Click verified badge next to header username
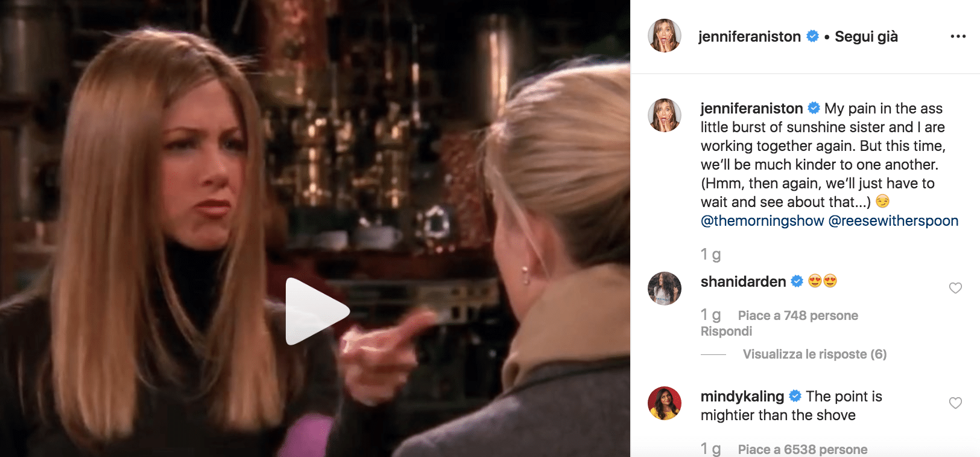 click(812, 36)
